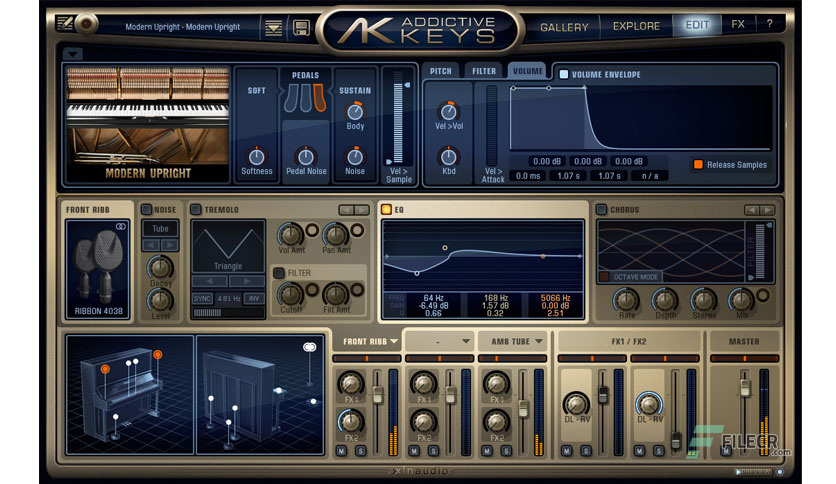Click the Front Ribb volume fader
The height and width of the screenshot is (484, 836).
[377, 394]
